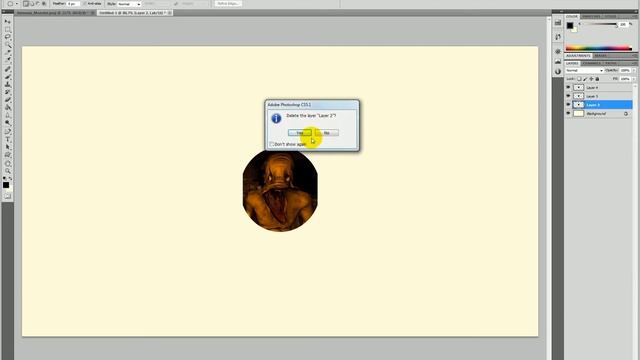Image resolution: width=640 pixels, height=360 pixels.
Task: Switch to the Styles tab
Action: click(611, 16)
